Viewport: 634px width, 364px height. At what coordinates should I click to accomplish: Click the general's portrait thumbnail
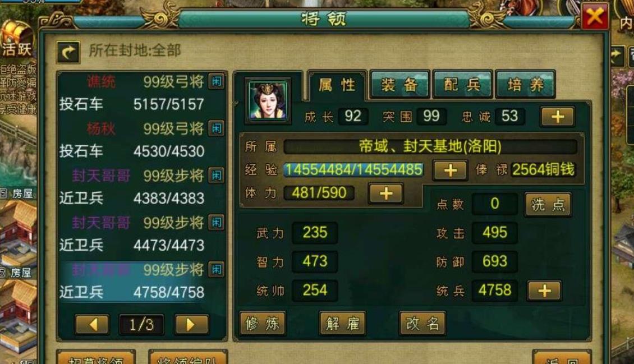point(268,100)
